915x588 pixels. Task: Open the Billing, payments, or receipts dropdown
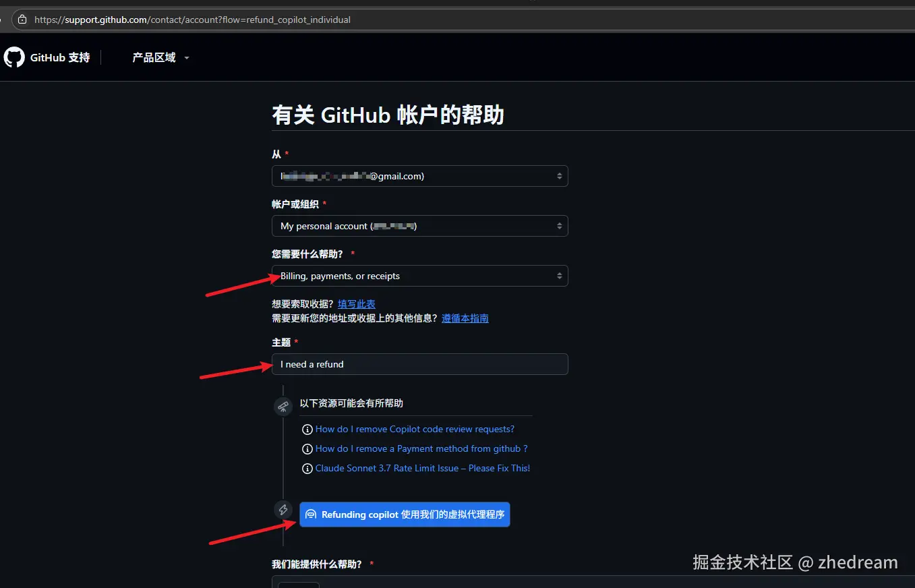[419, 276]
